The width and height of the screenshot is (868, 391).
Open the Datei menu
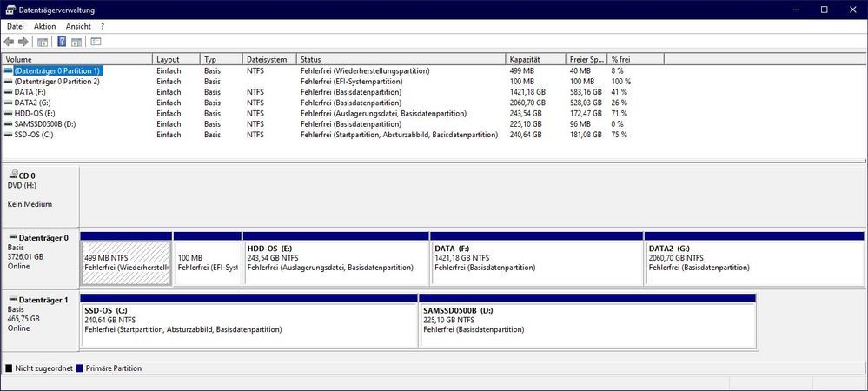(x=15, y=26)
